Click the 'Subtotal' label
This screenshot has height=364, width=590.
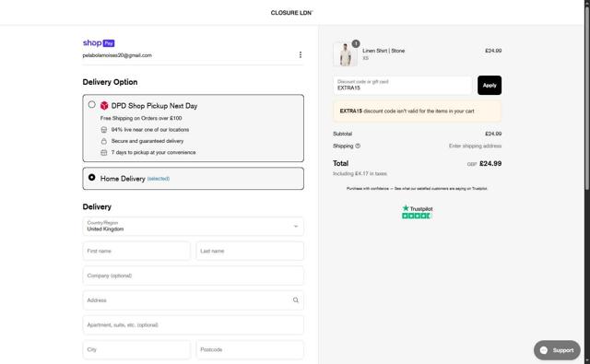point(342,134)
